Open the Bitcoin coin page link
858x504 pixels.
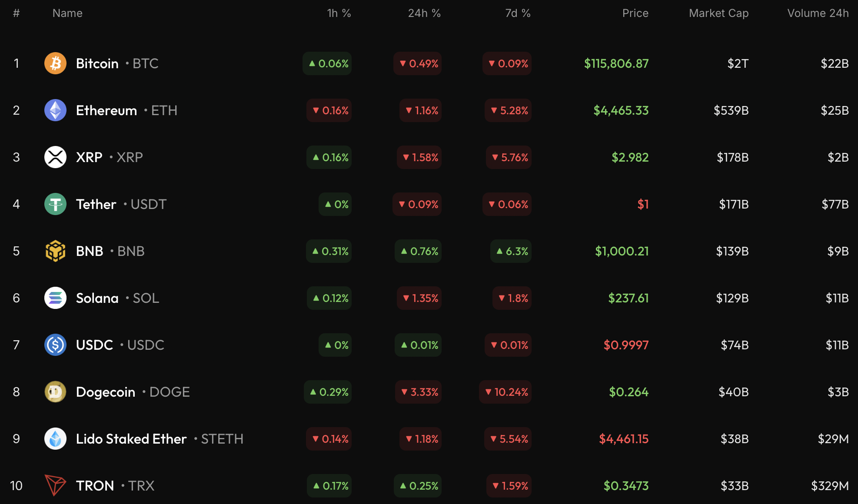click(x=96, y=63)
